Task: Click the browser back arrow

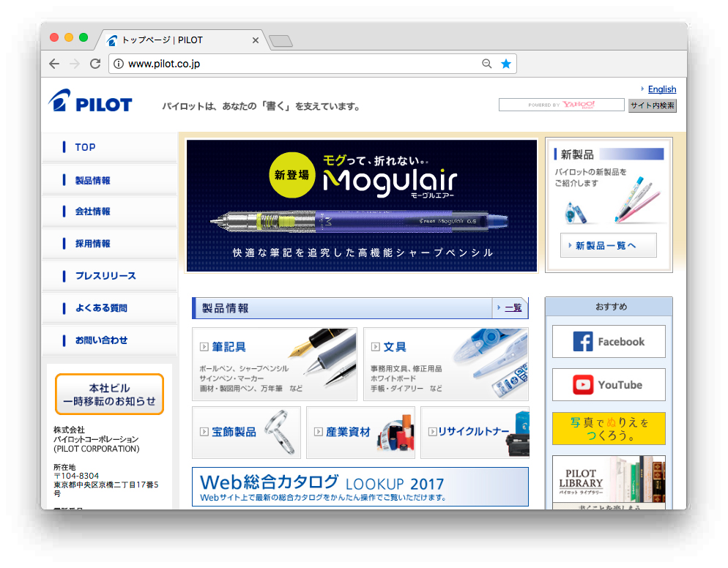Action: point(54,64)
